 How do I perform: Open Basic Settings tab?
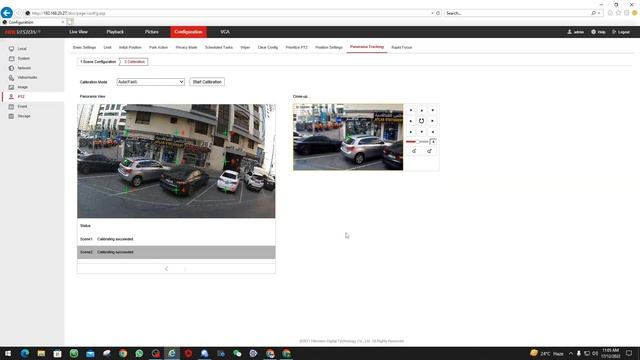(x=84, y=47)
